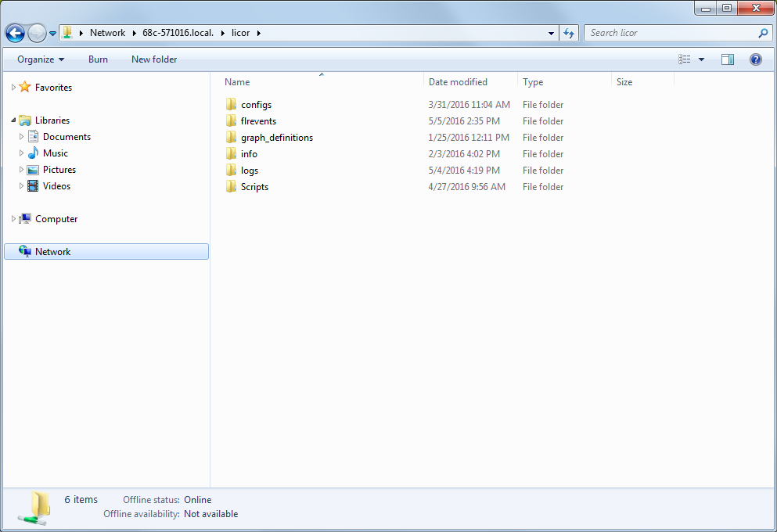The image size is (777, 532).
Task: Expand the Favorites tree node
Action: 13,87
